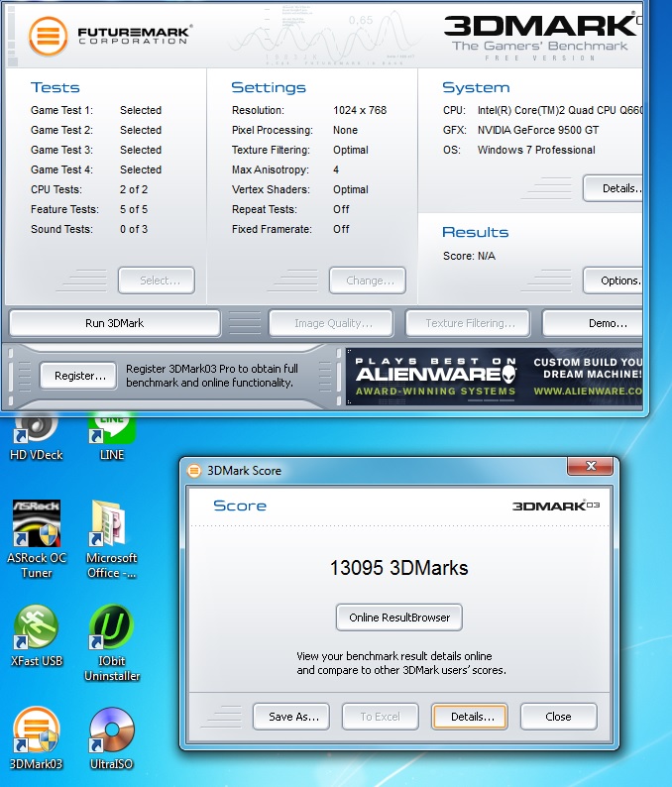Launch ASRock OC Tuner shortcut
The image size is (672, 787).
click(x=36, y=539)
